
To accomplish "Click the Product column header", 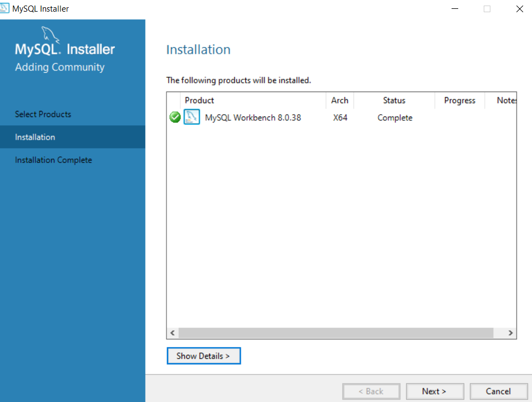I will point(253,100).
